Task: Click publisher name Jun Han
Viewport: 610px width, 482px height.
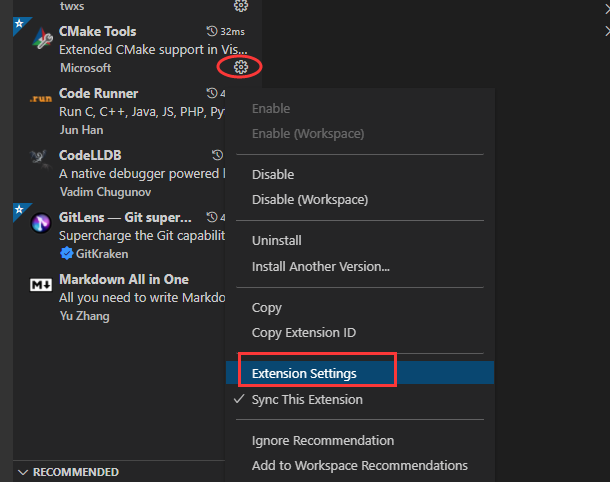Action: click(81, 130)
